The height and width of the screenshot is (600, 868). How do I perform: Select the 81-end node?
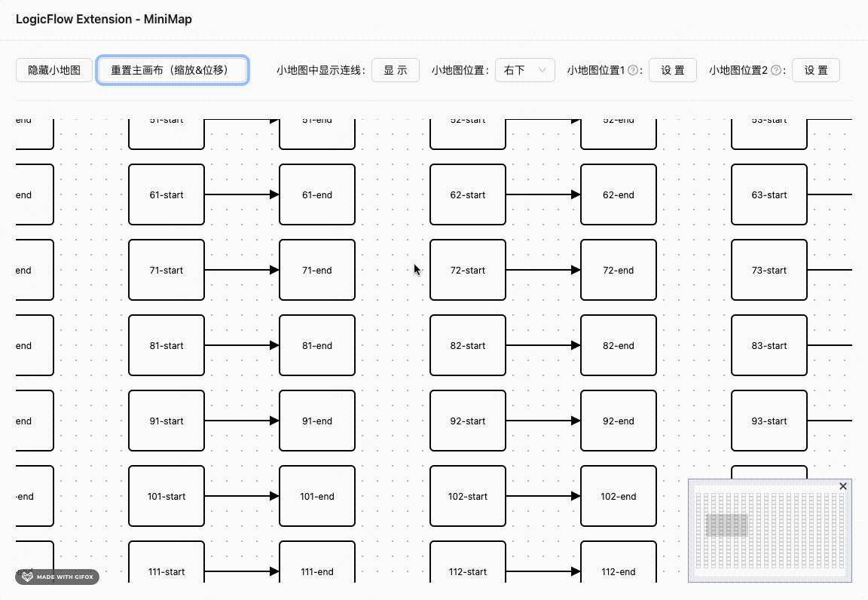click(317, 345)
